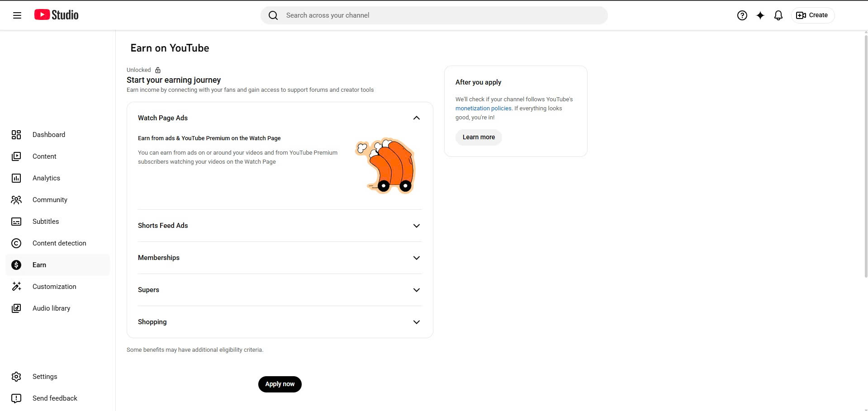Click the page vertical scrollbar
The height and width of the screenshot is (411, 868).
866,156
